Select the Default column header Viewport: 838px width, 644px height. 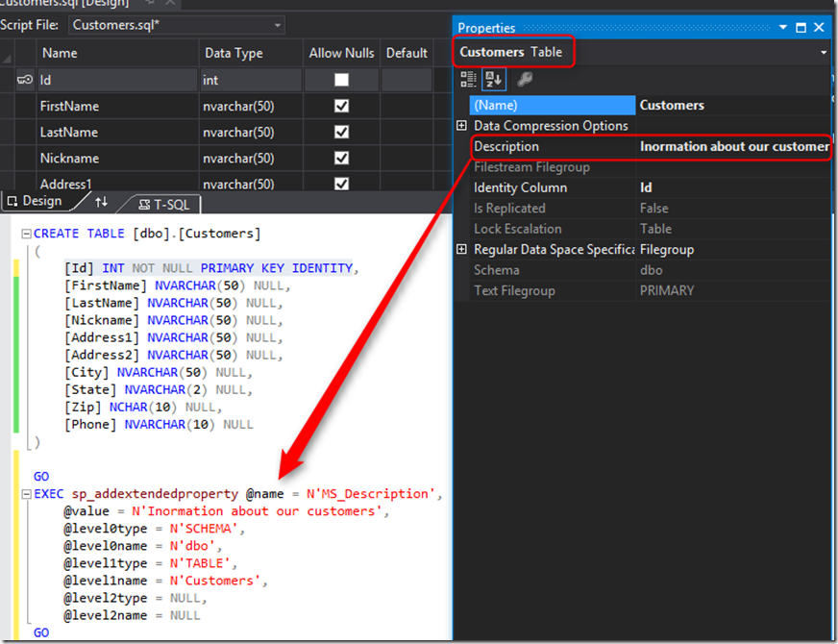point(407,53)
